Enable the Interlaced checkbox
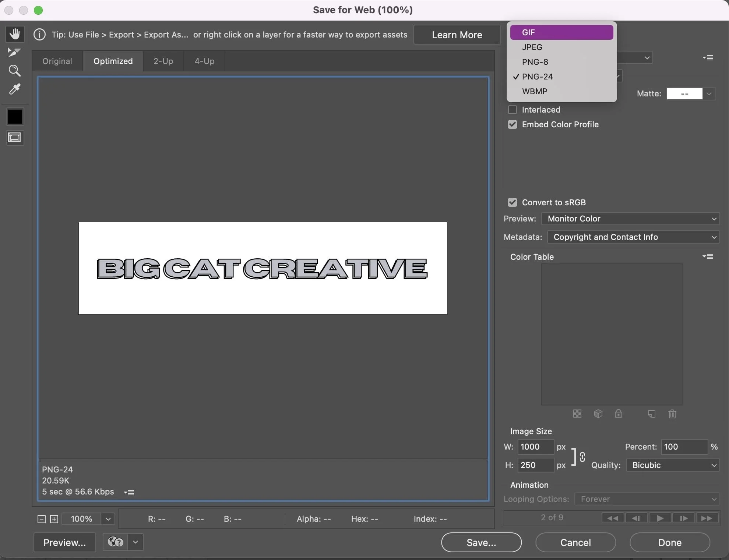This screenshot has height=560, width=729. coord(513,110)
